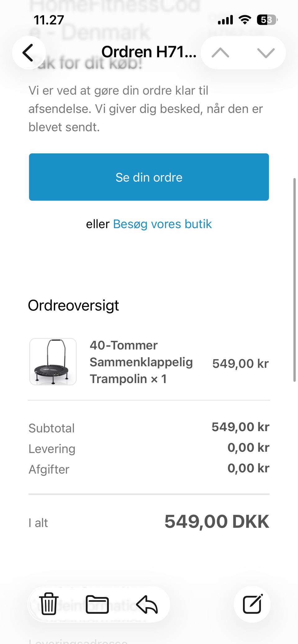Tap the trampoline product thumbnail

pyautogui.click(x=53, y=362)
